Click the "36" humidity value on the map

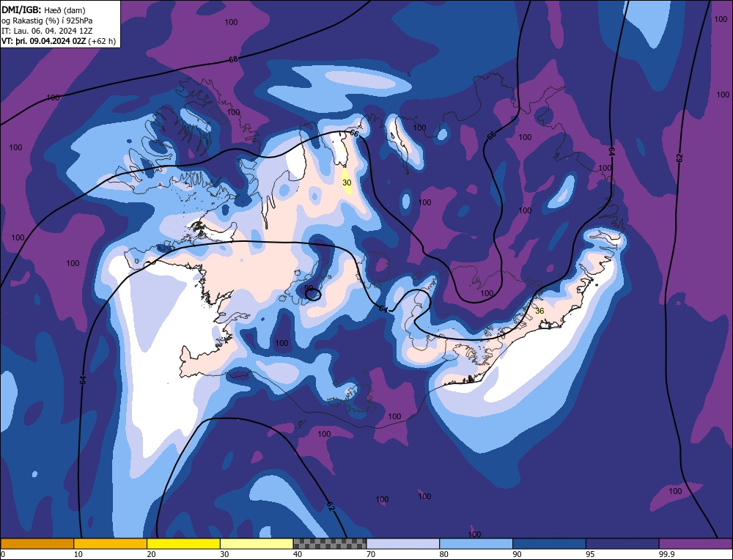539,311
